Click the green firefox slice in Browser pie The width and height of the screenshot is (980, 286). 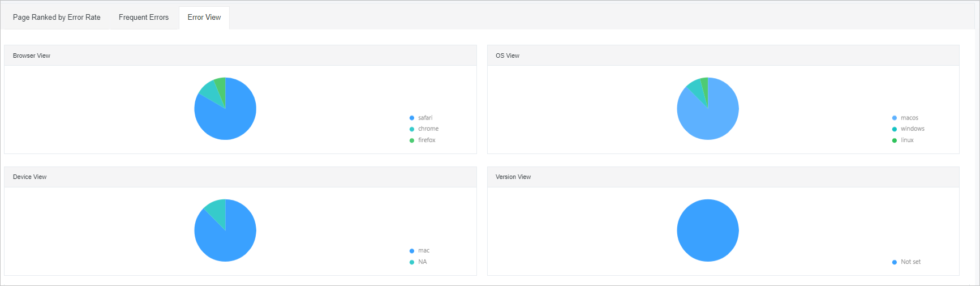coord(221,86)
